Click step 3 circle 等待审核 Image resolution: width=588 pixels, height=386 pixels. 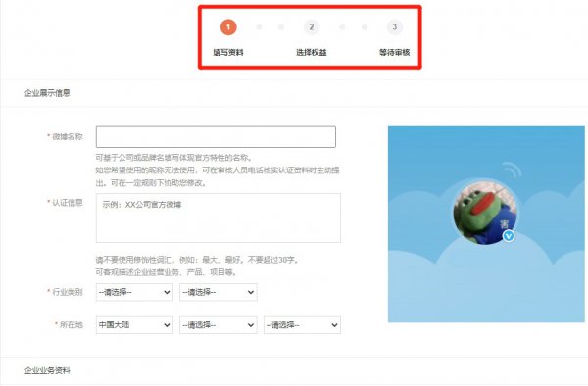point(395,27)
